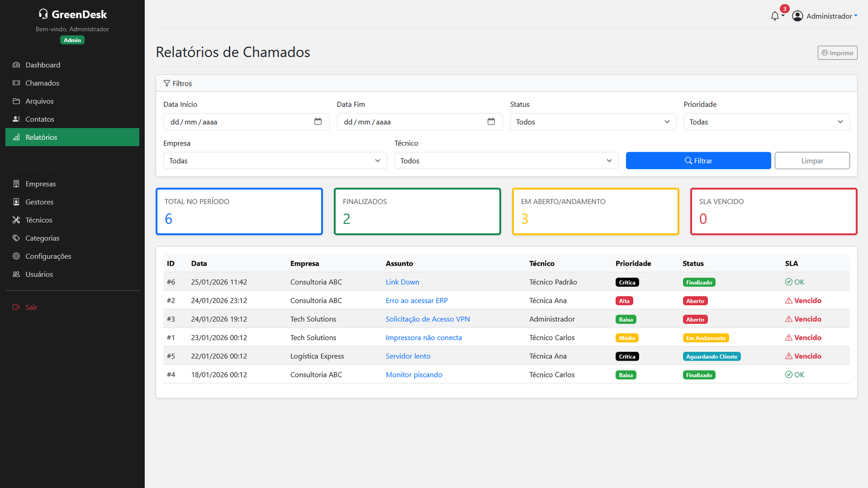Open the Categorias section

pyautogui.click(x=42, y=237)
